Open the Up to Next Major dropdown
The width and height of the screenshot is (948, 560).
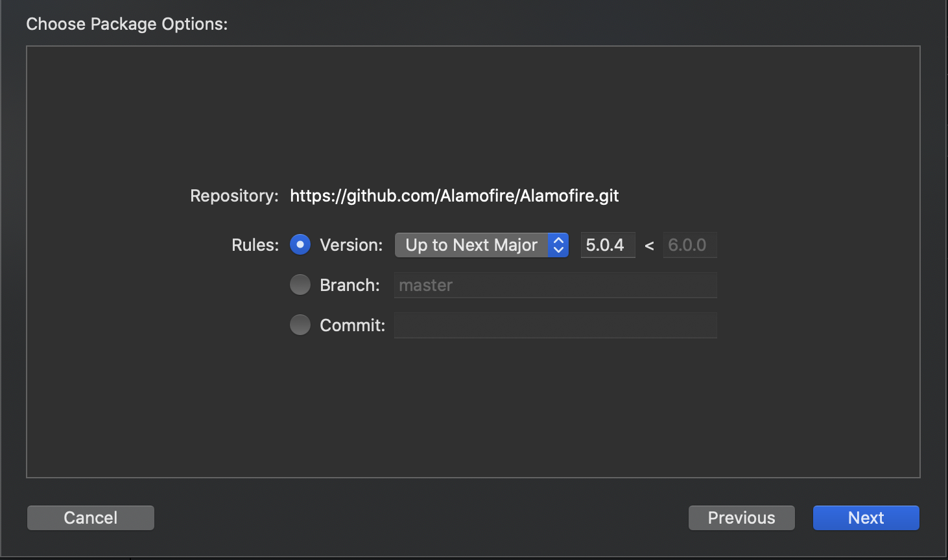click(x=472, y=245)
